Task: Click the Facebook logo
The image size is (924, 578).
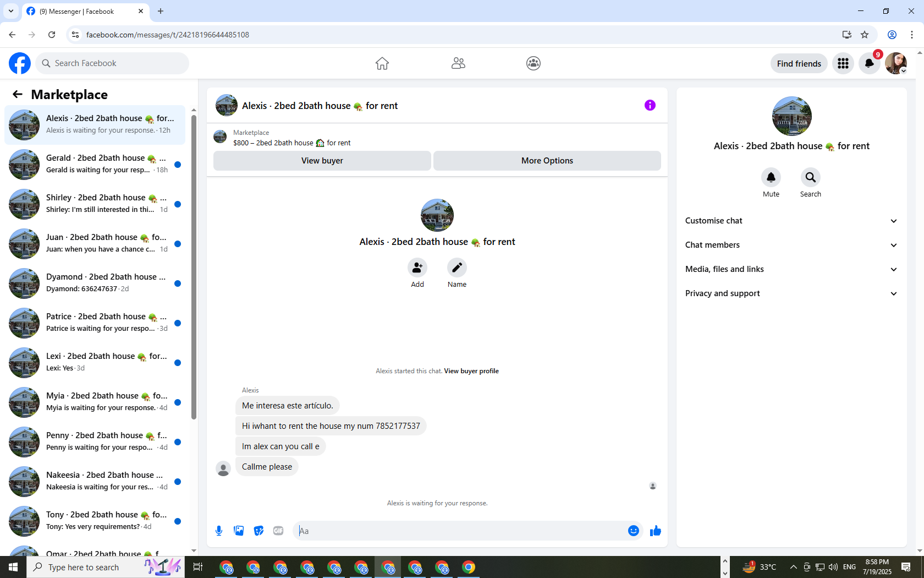Action: click(20, 63)
